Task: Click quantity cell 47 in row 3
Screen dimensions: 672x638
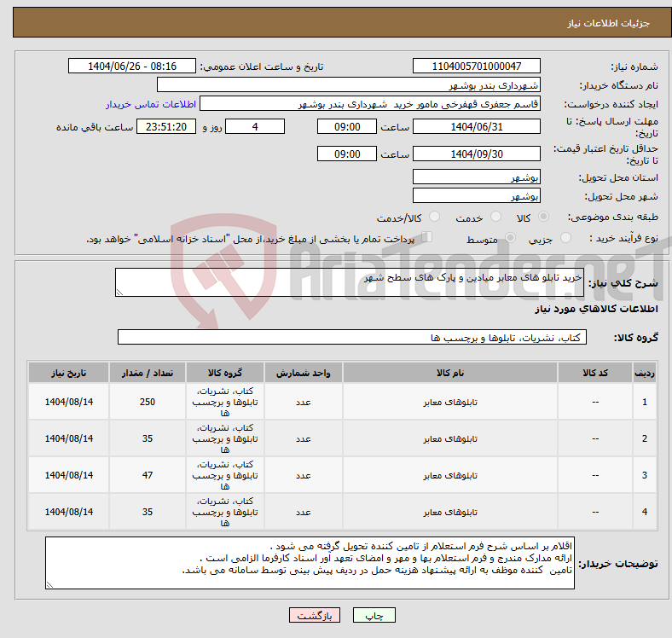Action: 148,475
